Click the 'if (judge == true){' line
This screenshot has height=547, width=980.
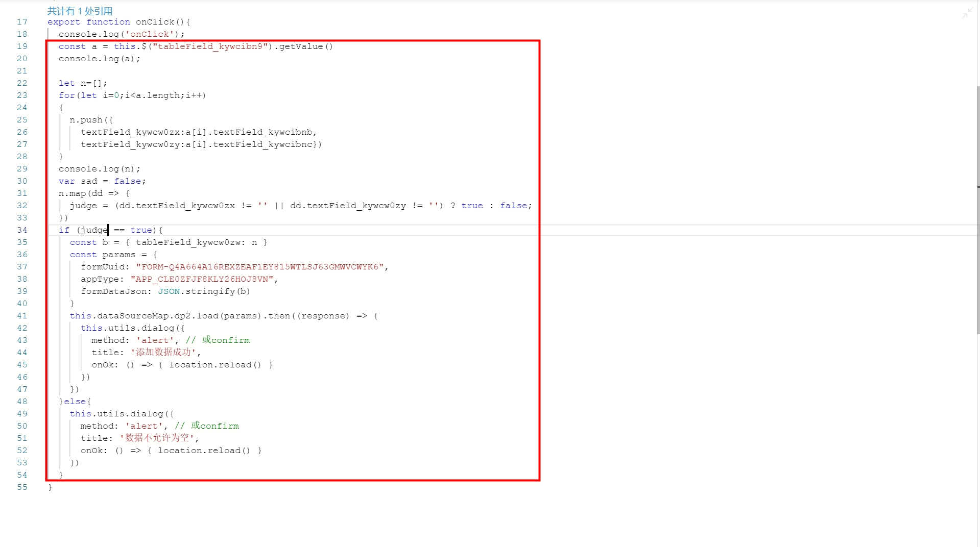point(110,230)
